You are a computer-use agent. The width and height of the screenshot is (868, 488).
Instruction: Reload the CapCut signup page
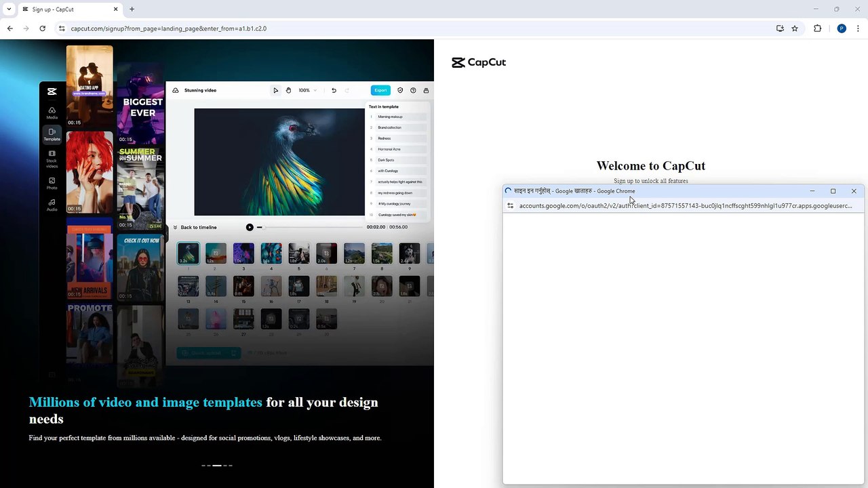point(42,28)
